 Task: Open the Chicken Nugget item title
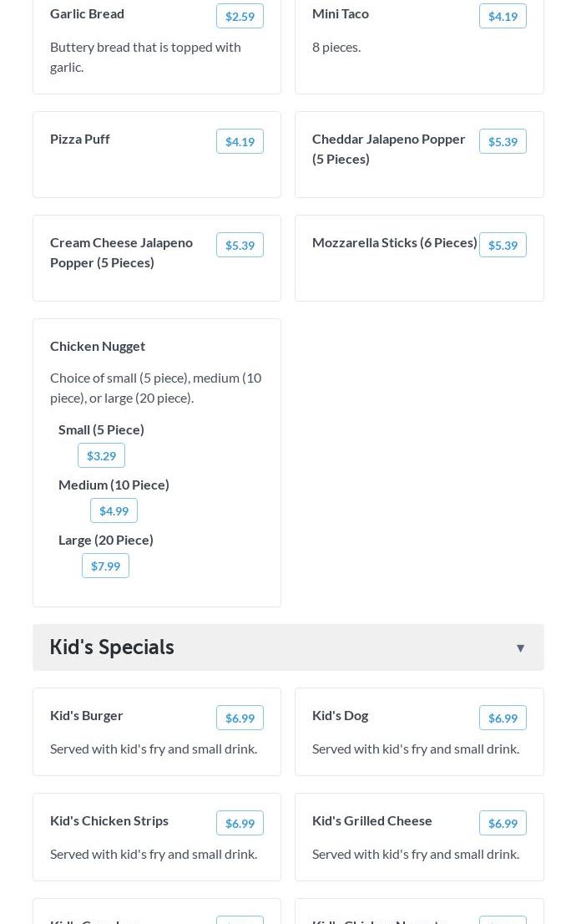[98, 346]
